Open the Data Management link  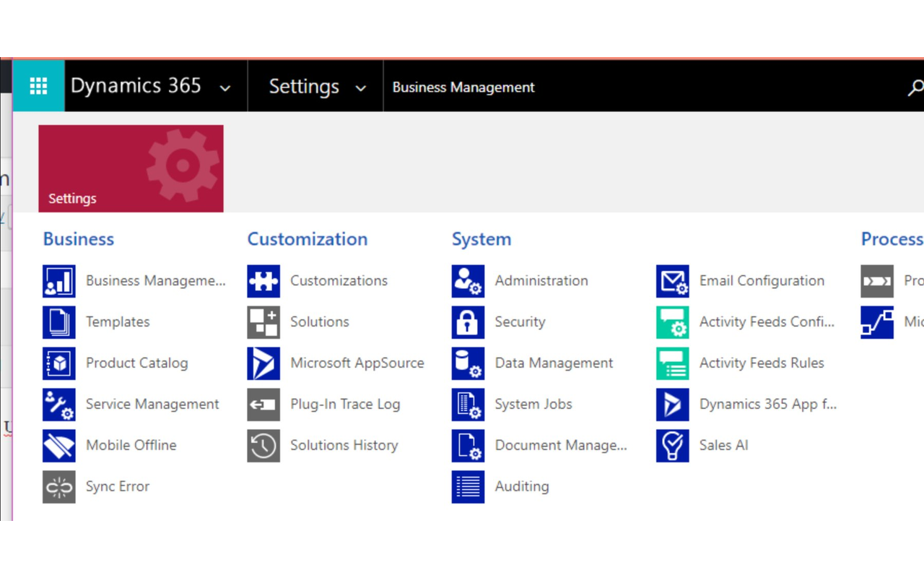[554, 363]
